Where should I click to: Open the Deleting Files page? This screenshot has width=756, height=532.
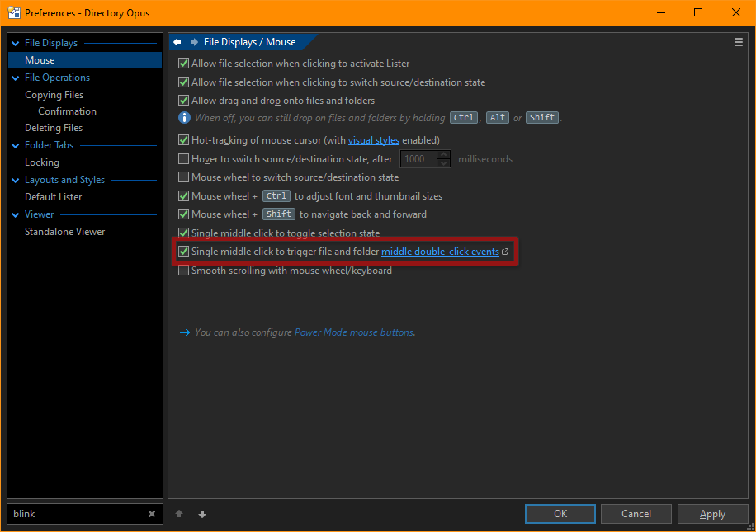[x=54, y=128]
